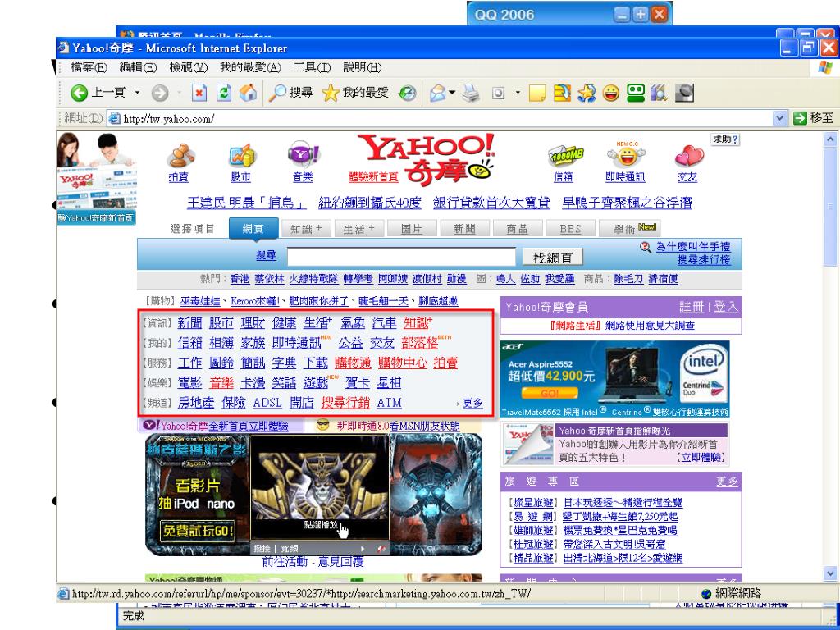Screen dimensions: 840x630
Task: Click the 拍賣 auction gavel icon
Action: point(180,155)
